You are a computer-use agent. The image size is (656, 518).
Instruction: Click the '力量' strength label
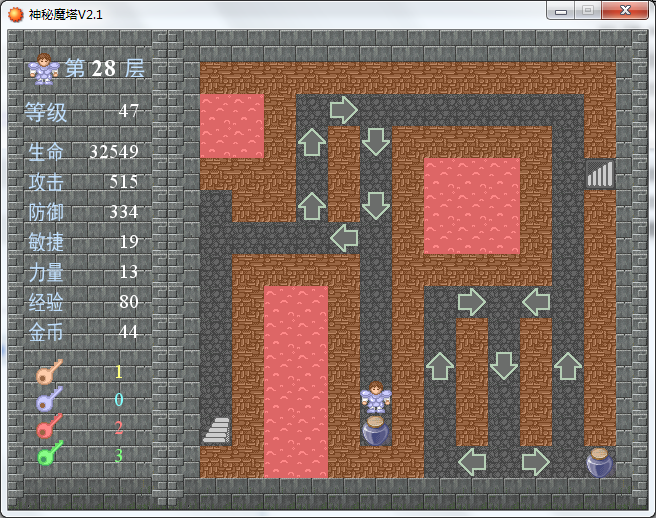[46, 272]
